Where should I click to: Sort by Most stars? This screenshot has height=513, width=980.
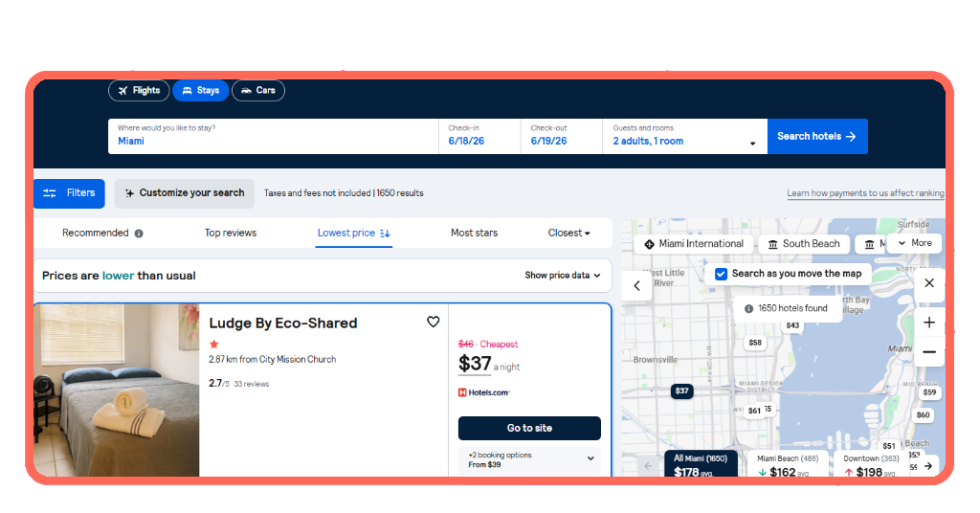click(475, 234)
